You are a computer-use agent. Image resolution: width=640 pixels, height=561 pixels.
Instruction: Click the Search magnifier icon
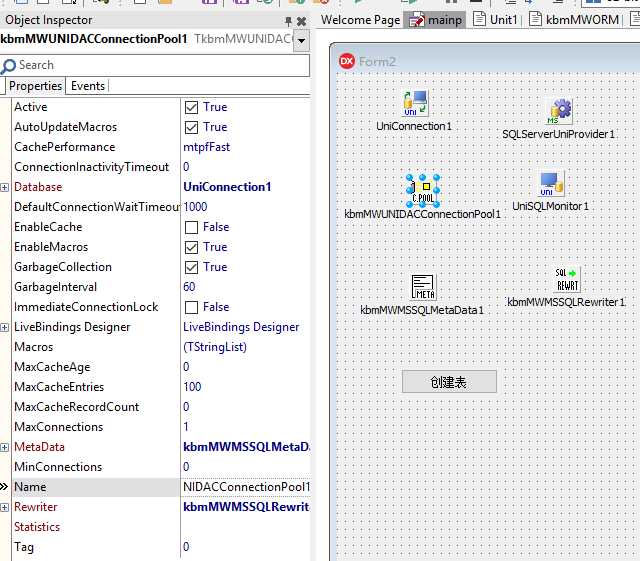coord(8,66)
